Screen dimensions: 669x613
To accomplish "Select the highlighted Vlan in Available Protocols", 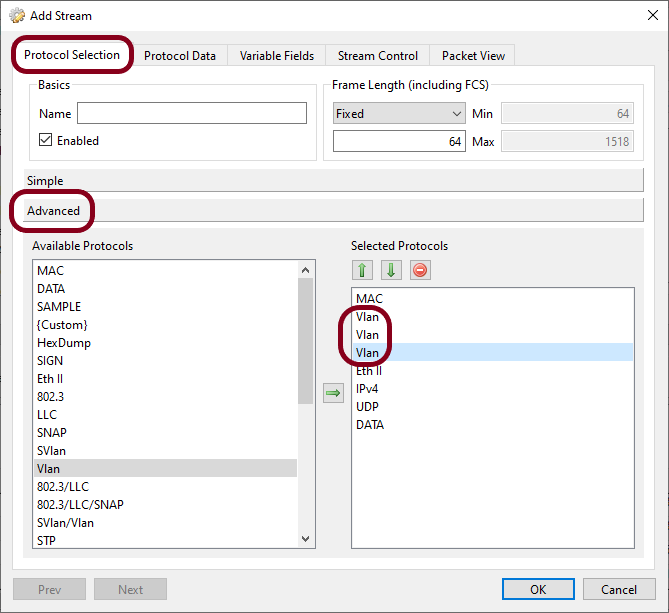I will pos(166,469).
